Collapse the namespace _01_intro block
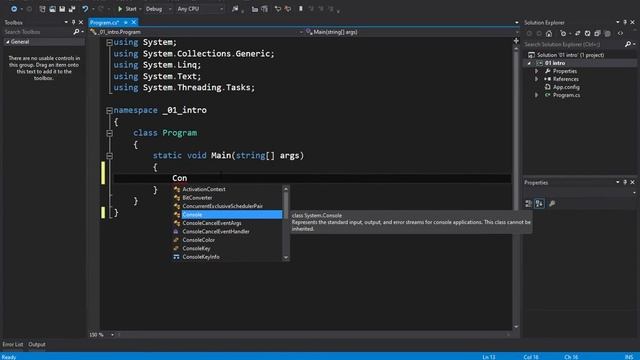640x360 pixels. tap(109, 110)
